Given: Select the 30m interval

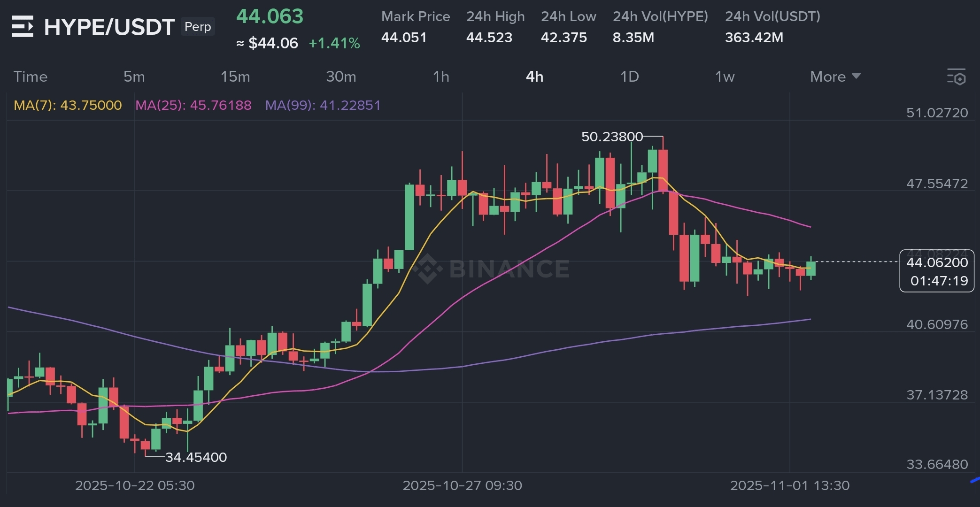Looking at the screenshot, I should pos(341,77).
